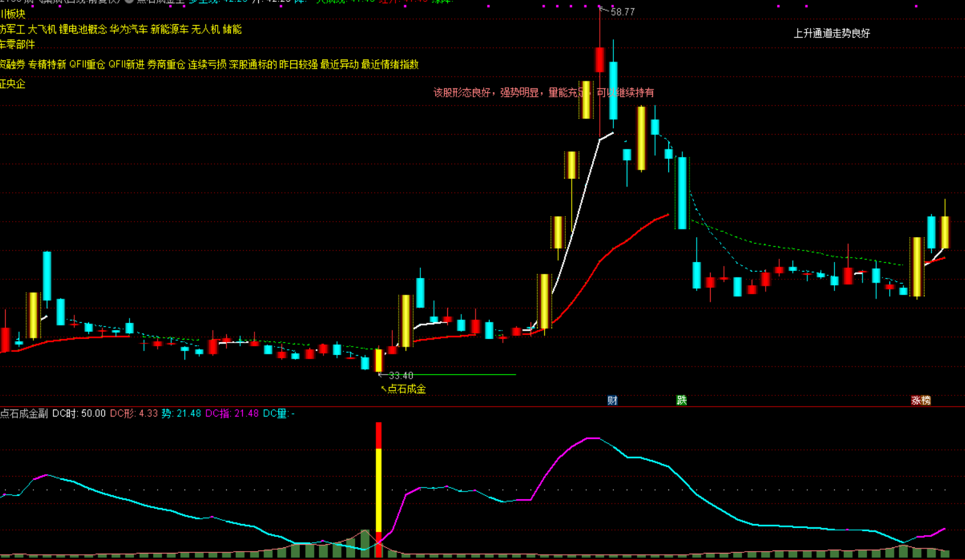Click the DC时: 50.00 indicator value

pos(79,414)
